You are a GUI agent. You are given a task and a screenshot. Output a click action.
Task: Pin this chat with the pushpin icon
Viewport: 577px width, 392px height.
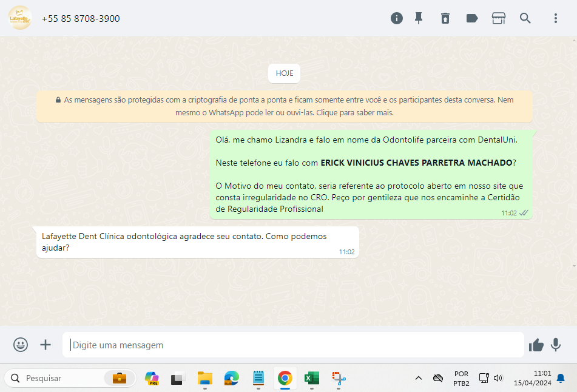(x=419, y=18)
